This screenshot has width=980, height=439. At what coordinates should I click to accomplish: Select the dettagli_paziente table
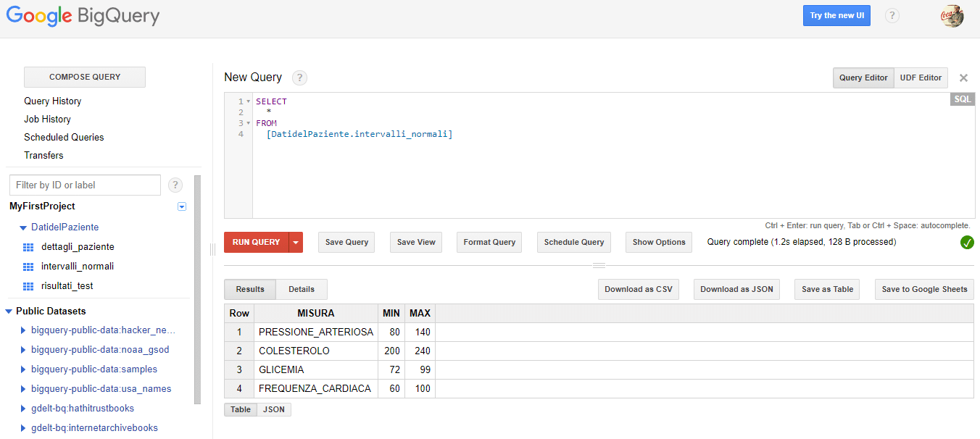(x=78, y=247)
